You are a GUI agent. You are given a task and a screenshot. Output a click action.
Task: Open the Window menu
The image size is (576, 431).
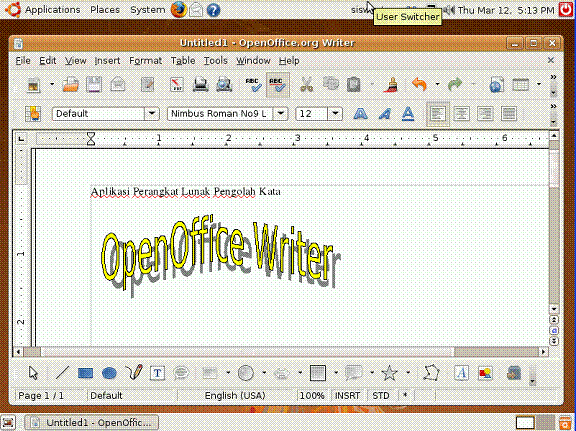tap(253, 61)
